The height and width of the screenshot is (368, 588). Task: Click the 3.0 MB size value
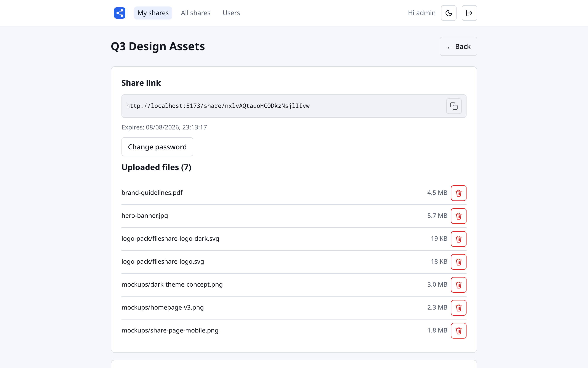437,284
